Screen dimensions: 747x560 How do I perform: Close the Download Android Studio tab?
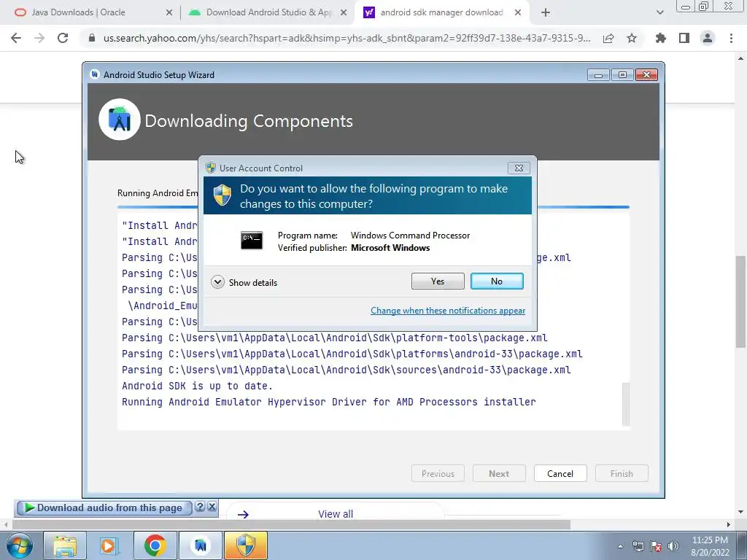[344, 13]
